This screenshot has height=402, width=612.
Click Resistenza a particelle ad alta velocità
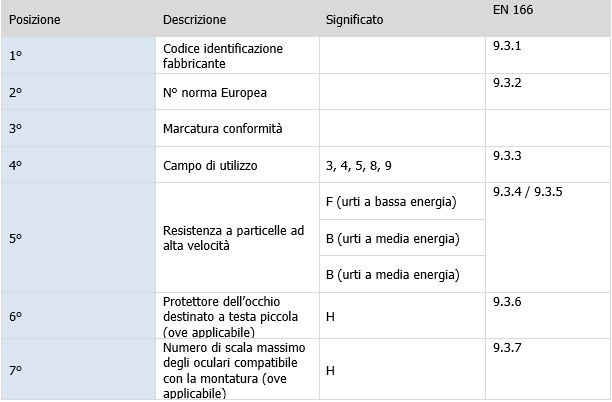(x=233, y=238)
